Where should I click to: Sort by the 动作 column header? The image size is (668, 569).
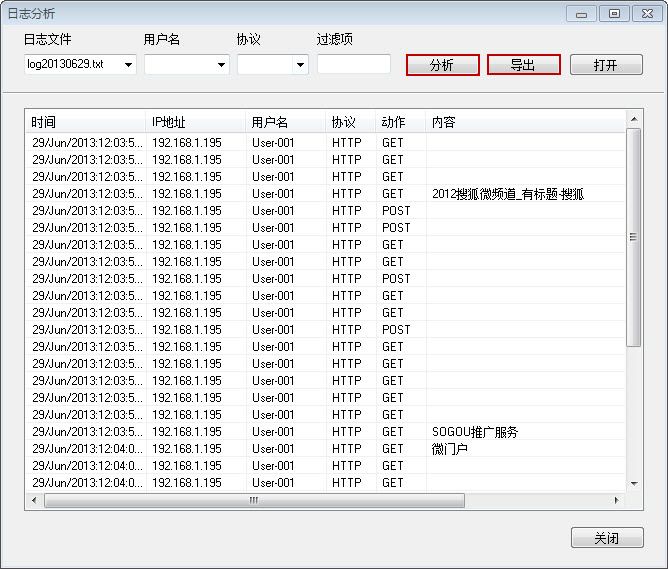(400, 122)
